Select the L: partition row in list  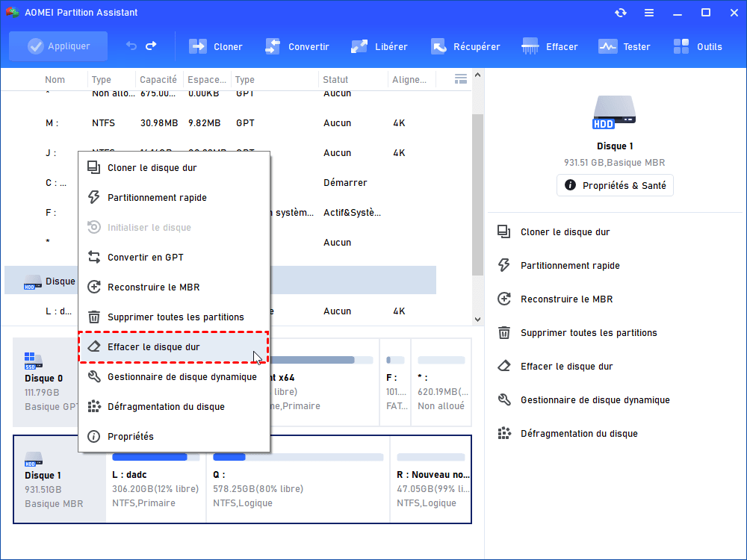point(220,311)
